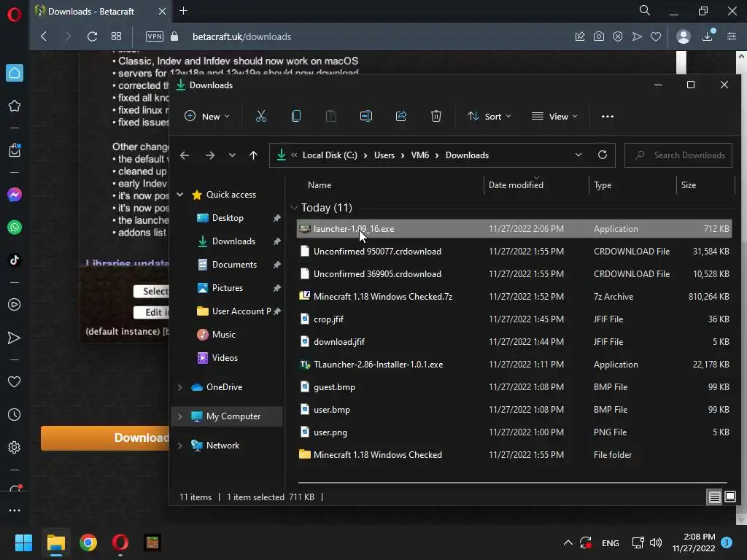Click the Rename icon in Explorer toolbar

click(366, 116)
